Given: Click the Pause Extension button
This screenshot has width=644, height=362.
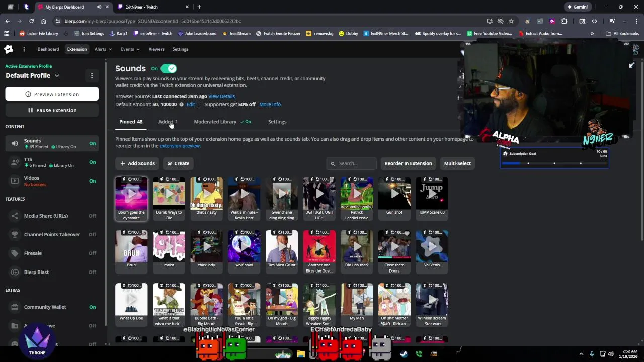Looking at the screenshot, I should (x=52, y=110).
